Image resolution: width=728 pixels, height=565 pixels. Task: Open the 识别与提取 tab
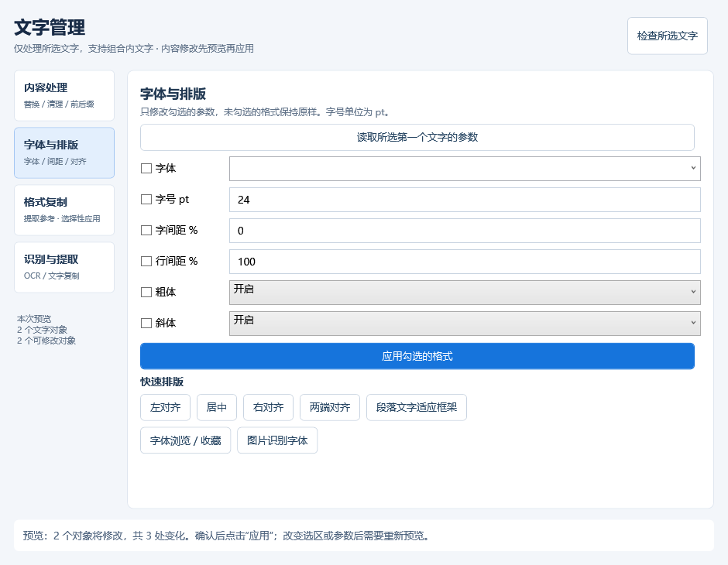point(64,267)
